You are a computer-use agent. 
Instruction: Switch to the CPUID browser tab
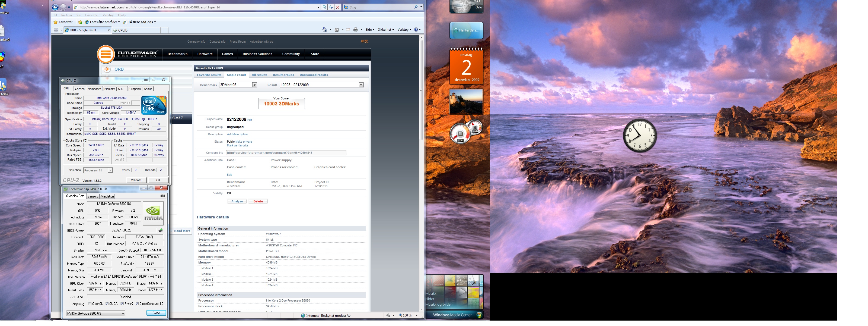(x=136, y=30)
